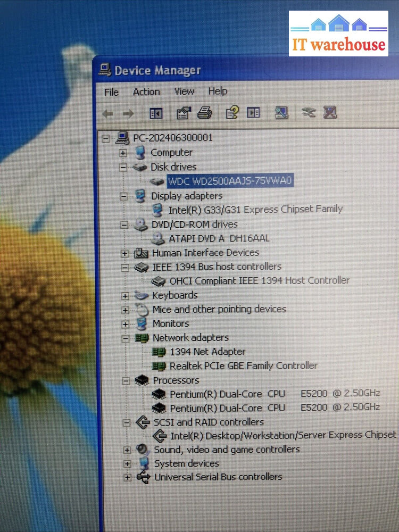Click the Help toolbar icon
The width and height of the screenshot is (399, 532).
point(232,113)
